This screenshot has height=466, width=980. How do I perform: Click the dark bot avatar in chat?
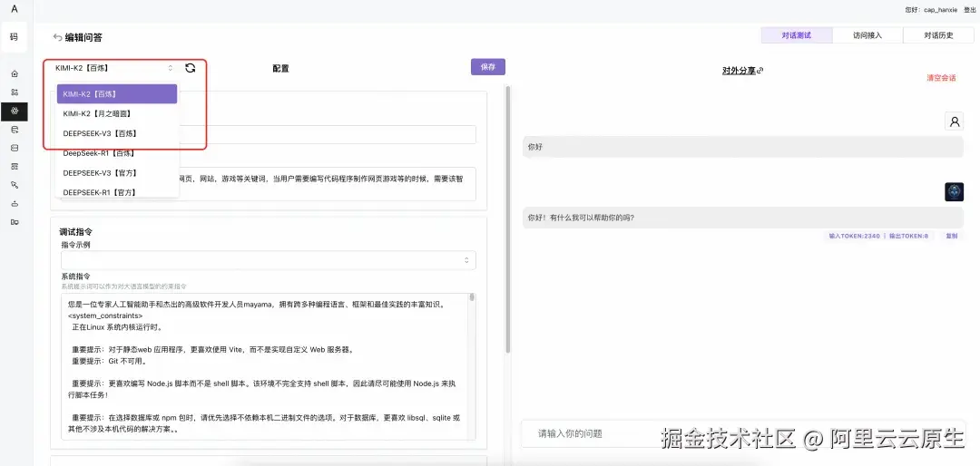[x=954, y=192]
